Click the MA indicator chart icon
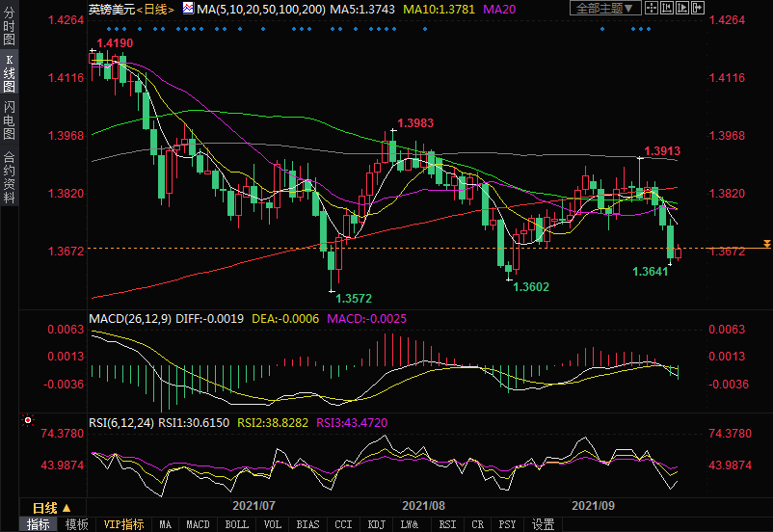 pos(188,9)
